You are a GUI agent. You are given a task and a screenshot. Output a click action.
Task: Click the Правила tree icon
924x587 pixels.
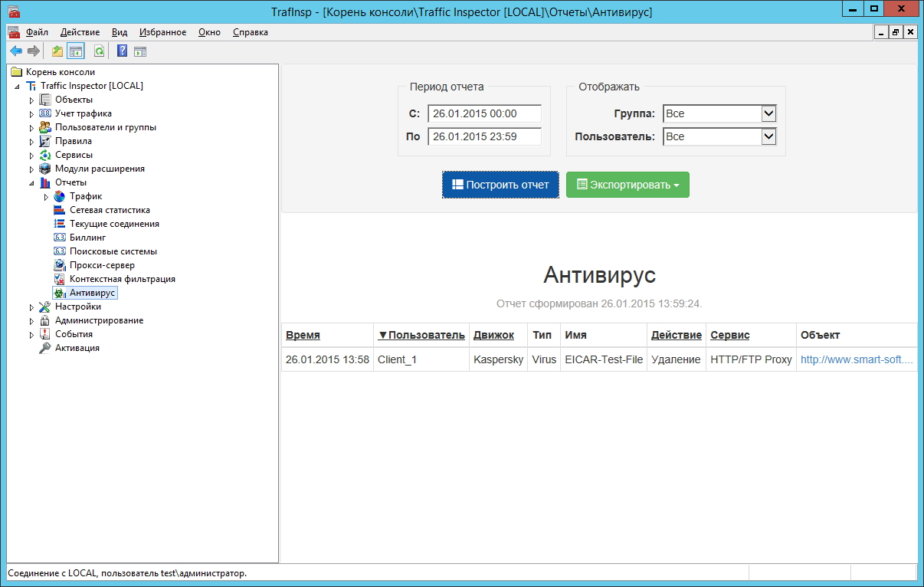tap(45, 141)
